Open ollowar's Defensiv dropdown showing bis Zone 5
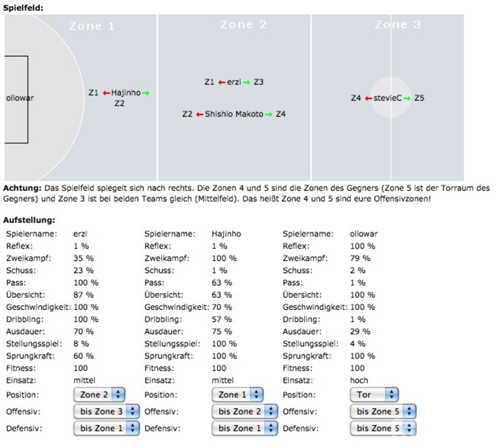Viewport: 499px width, 448px height. (x=382, y=428)
